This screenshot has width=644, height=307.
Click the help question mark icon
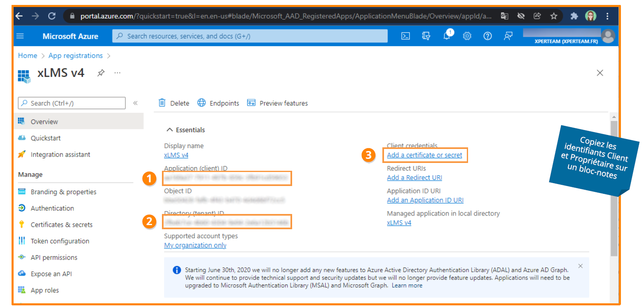coord(487,36)
